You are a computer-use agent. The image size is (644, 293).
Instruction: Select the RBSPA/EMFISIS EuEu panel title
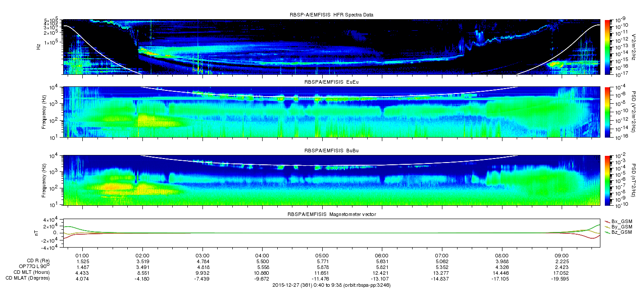pyautogui.click(x=332, y=82)
